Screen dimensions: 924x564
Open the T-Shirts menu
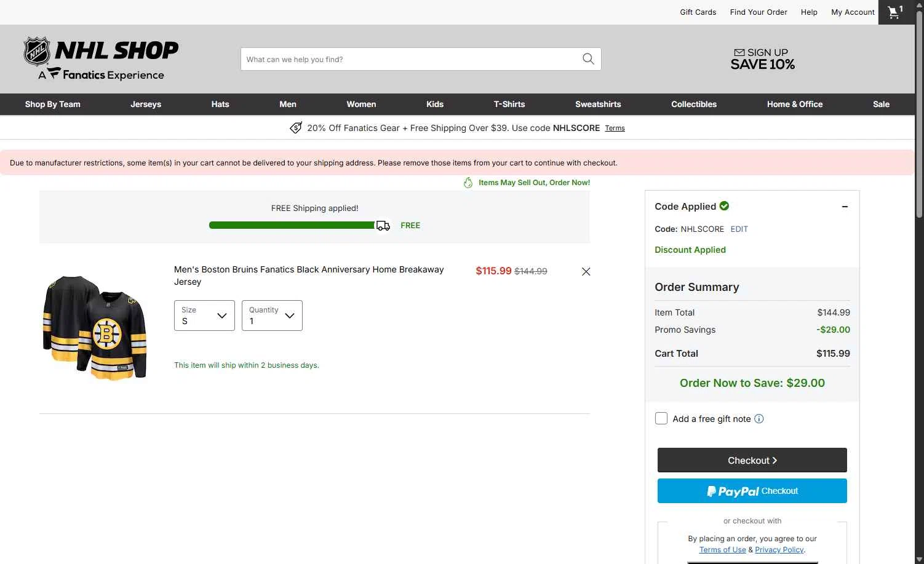pyautogui.click(x=509, y=105)
